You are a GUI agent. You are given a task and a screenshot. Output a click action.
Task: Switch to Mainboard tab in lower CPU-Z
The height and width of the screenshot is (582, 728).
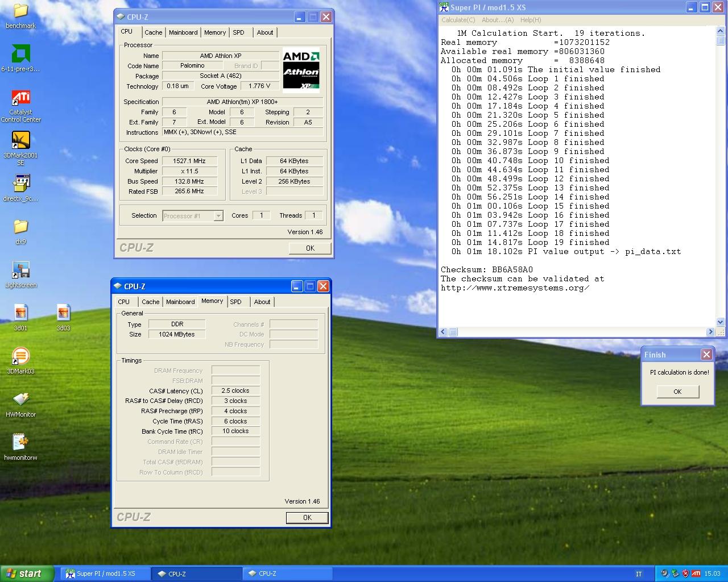[x=180, y=302]
